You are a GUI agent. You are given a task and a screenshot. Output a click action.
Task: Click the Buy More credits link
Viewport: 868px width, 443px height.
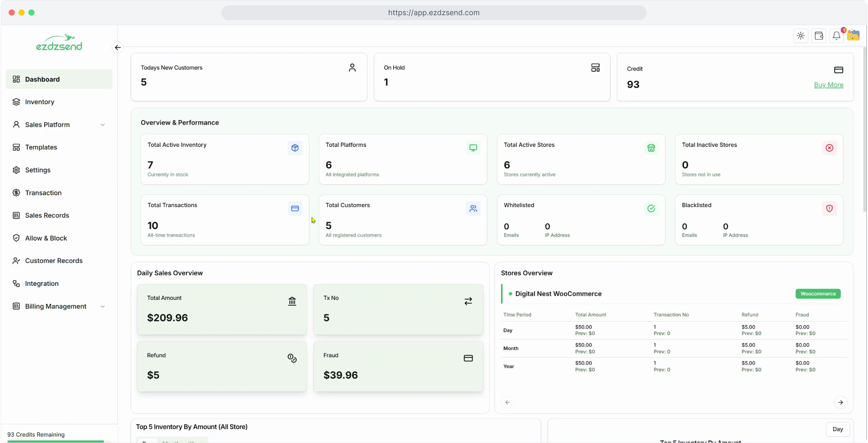point(828,85)
